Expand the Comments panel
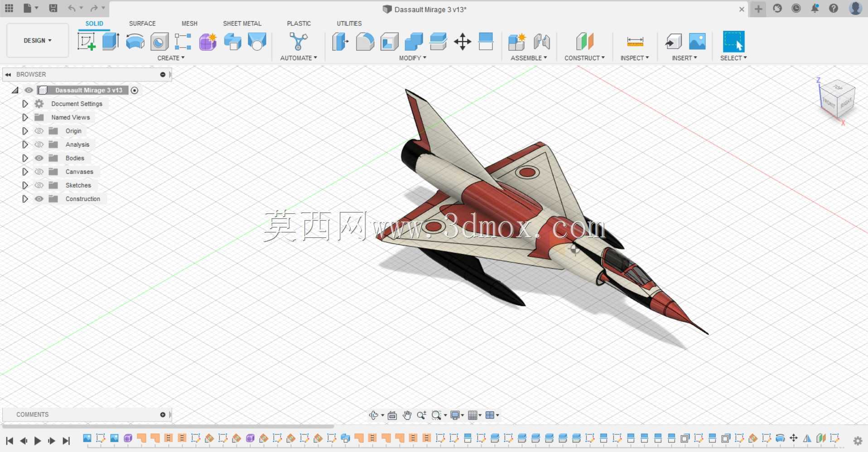Image resolution: width=868 pixels, height=452 pixels. pyautogui.click(x=163, y=414)
